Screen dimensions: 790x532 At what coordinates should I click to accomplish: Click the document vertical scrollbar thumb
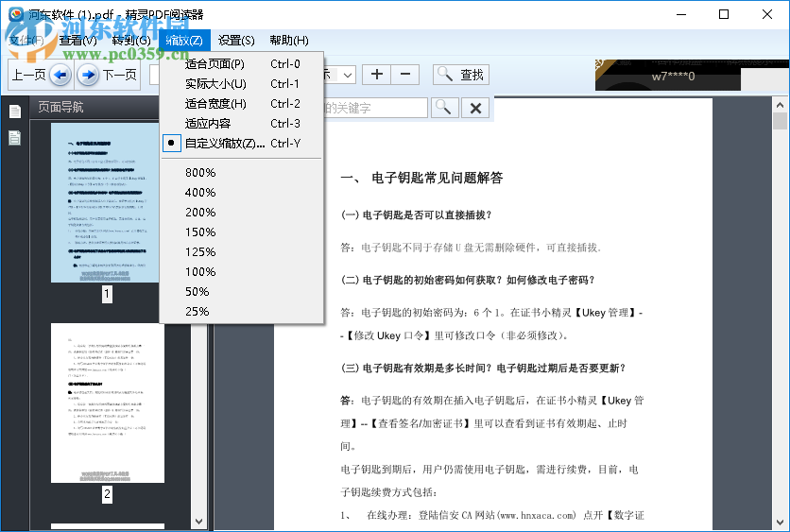click(780, 121)
